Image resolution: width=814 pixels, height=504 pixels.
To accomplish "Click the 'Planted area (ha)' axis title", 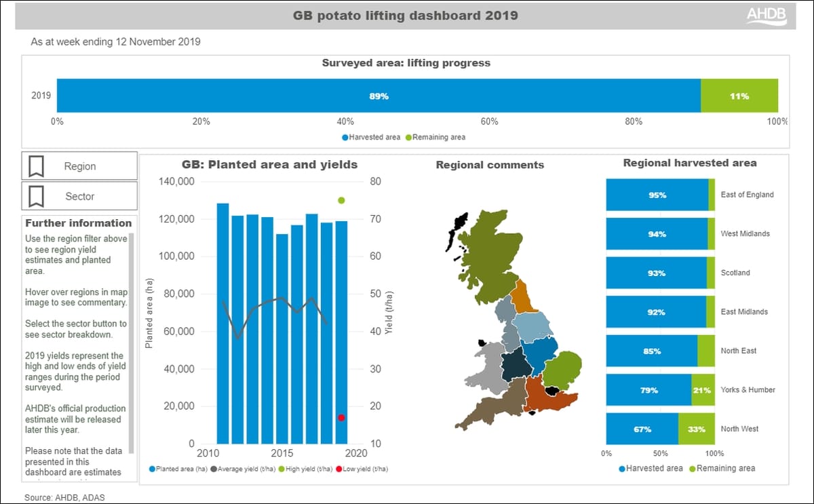I will pos(149,313).
